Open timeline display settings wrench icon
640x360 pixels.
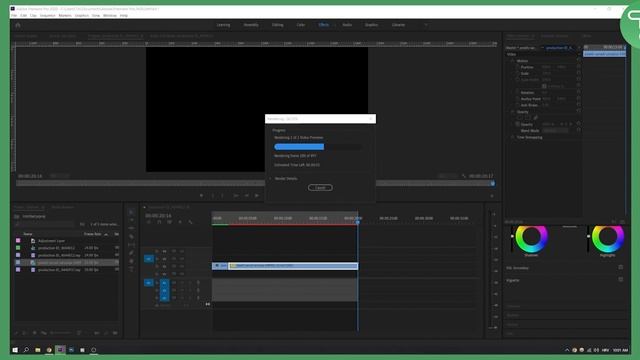tap(190, 222)
